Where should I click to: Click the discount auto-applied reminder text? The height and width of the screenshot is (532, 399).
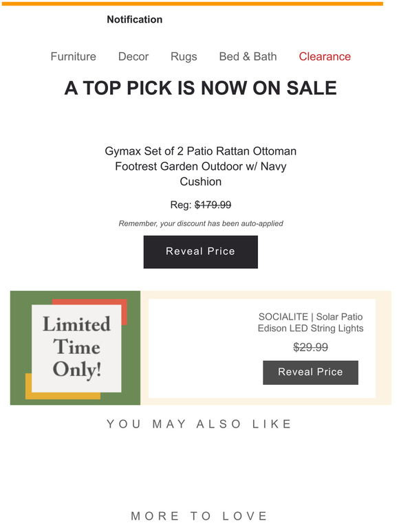(201, 223)
